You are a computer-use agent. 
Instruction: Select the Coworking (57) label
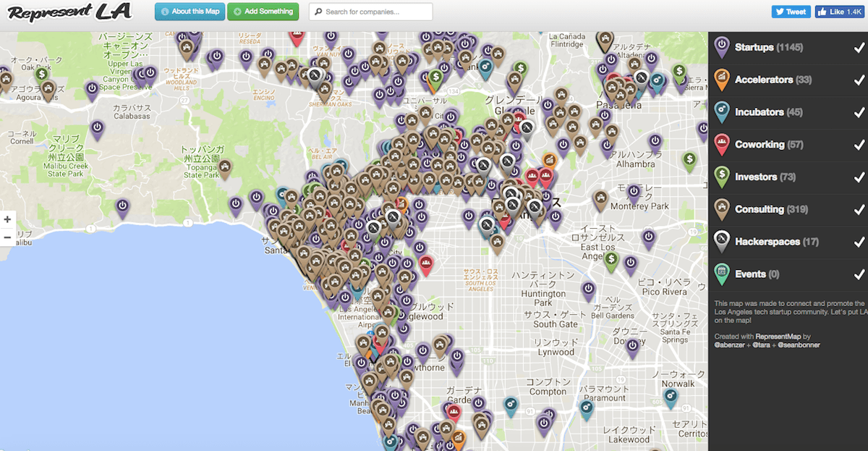[769, 145]
